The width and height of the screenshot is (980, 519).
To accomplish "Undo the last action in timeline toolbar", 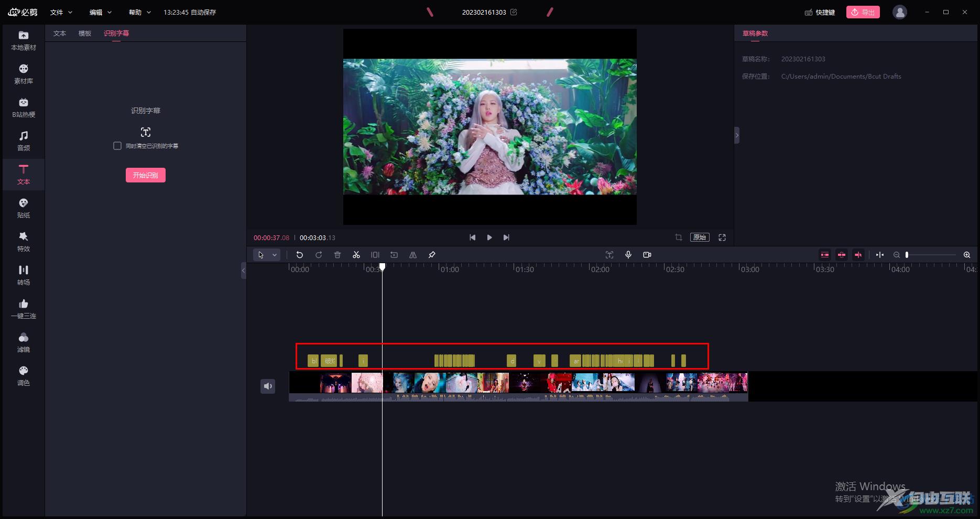I will [300, 255].
